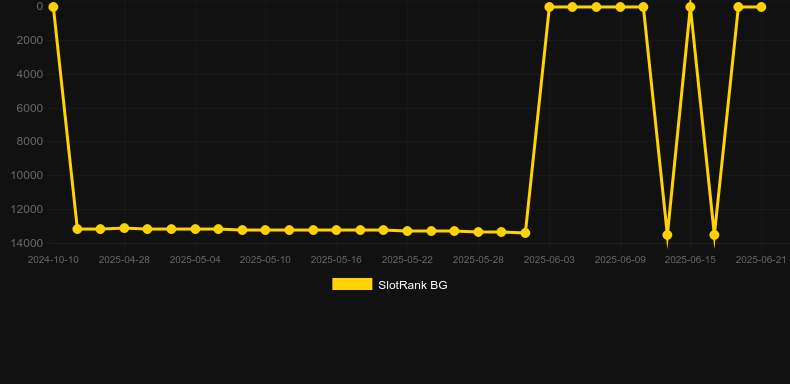Select the first data point at 2024-10-10
Screen dimensions: 790x384
tap(53, 7)
